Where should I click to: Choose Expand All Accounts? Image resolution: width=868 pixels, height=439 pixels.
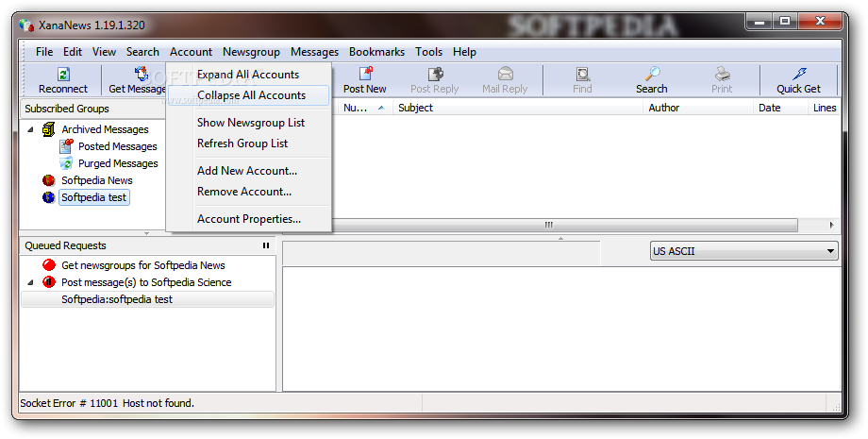coord(248,75)
